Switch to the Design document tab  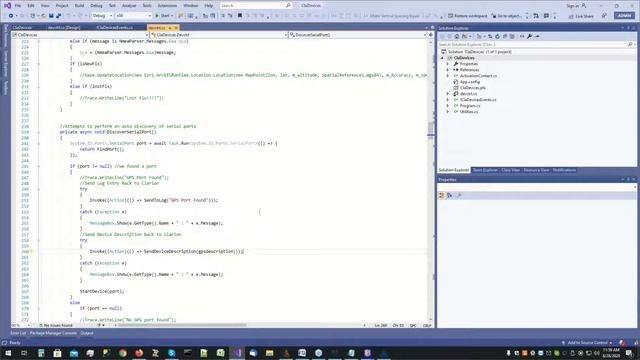pos(64,28)
